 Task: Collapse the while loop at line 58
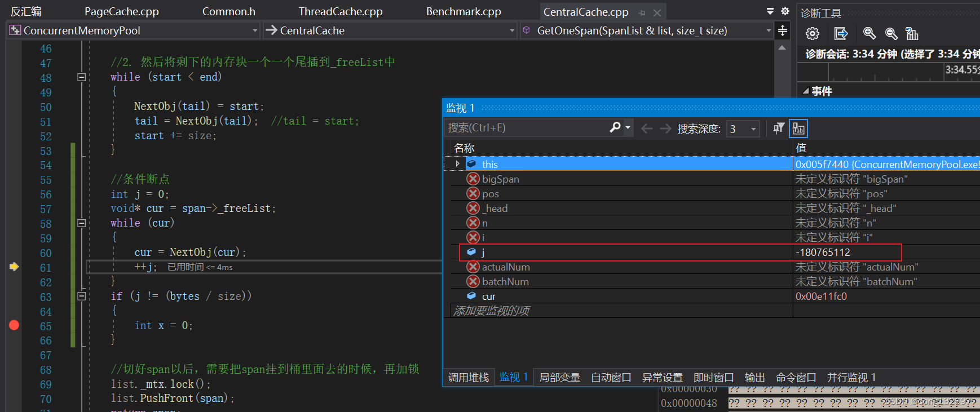pos(81,223)
